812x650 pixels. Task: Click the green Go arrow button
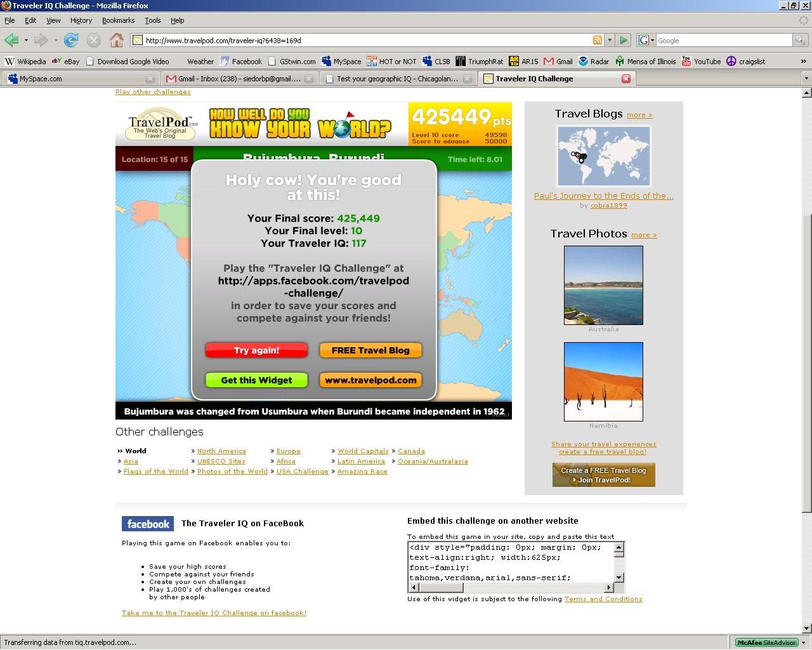coord(624,40)
